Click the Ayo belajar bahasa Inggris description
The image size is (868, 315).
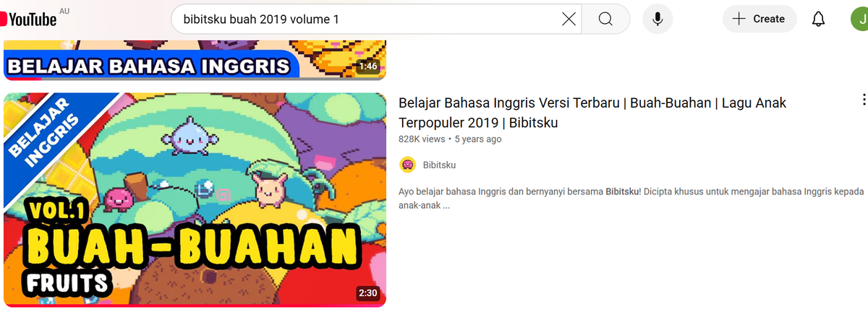tap(631, 198)
